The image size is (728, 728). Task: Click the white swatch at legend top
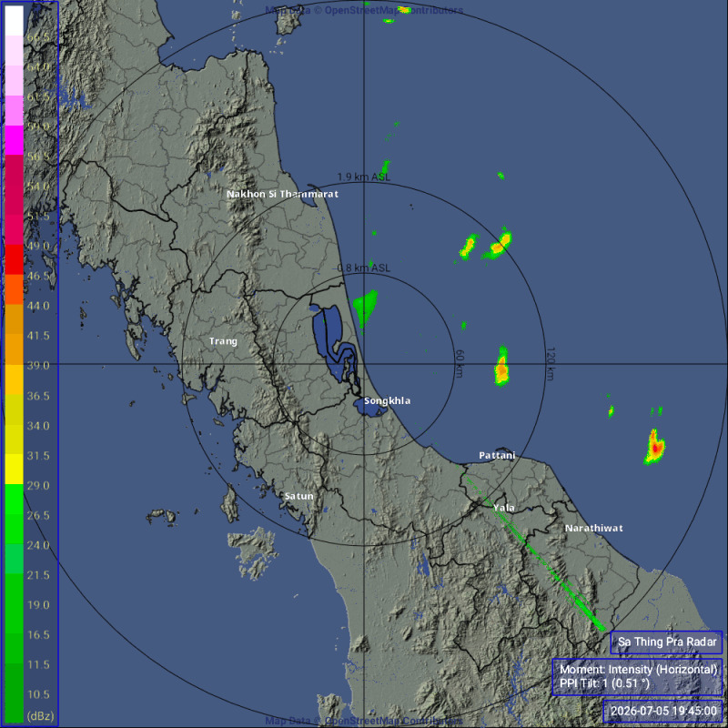pyautogui.click(x=14, y=20)
